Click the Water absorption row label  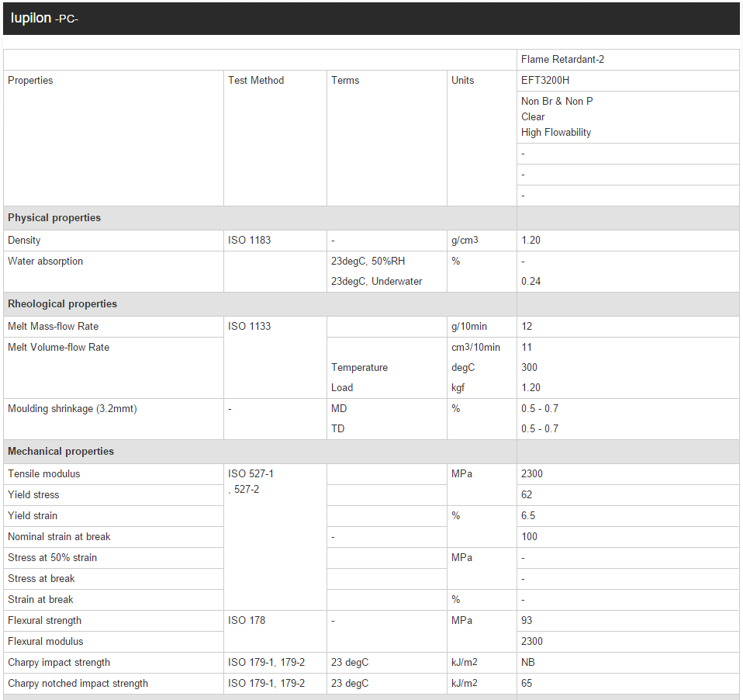45,261
